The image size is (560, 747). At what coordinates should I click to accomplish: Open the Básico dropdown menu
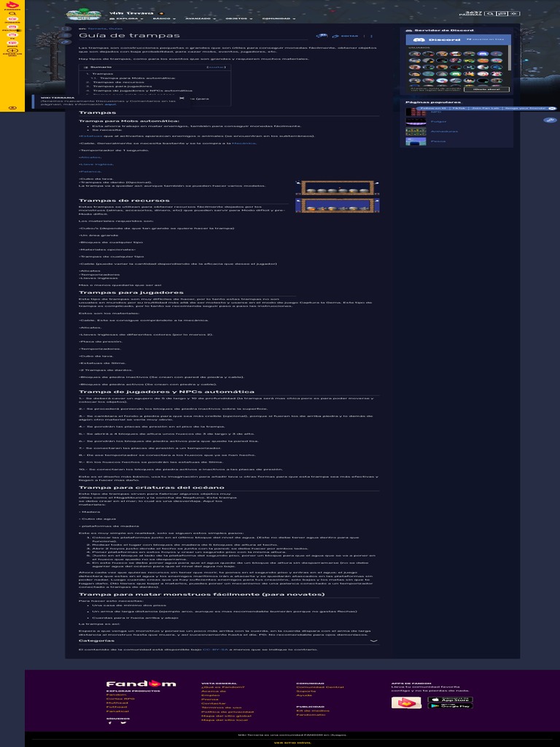tap(164, 18)
